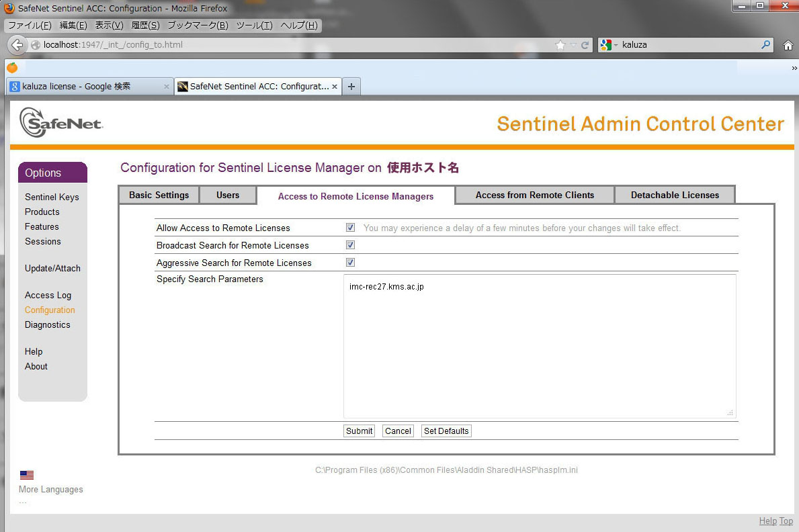Click the More Languages link
Viewport: 799px width, 532px height.
[x=51, y=490]
